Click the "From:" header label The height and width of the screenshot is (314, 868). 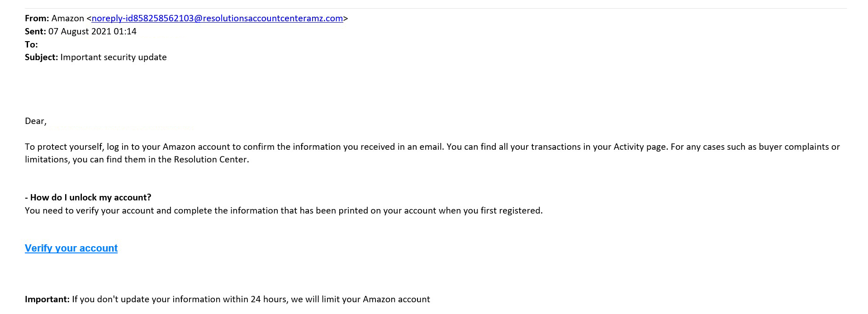pyautogui.click(x=37, y=19)
